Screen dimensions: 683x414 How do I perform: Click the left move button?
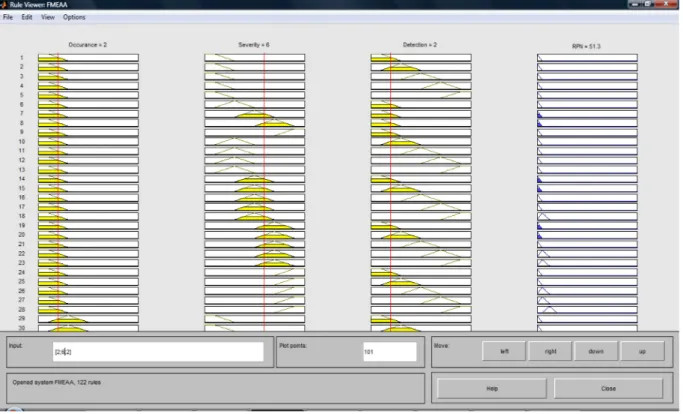[x=505, y=353]
